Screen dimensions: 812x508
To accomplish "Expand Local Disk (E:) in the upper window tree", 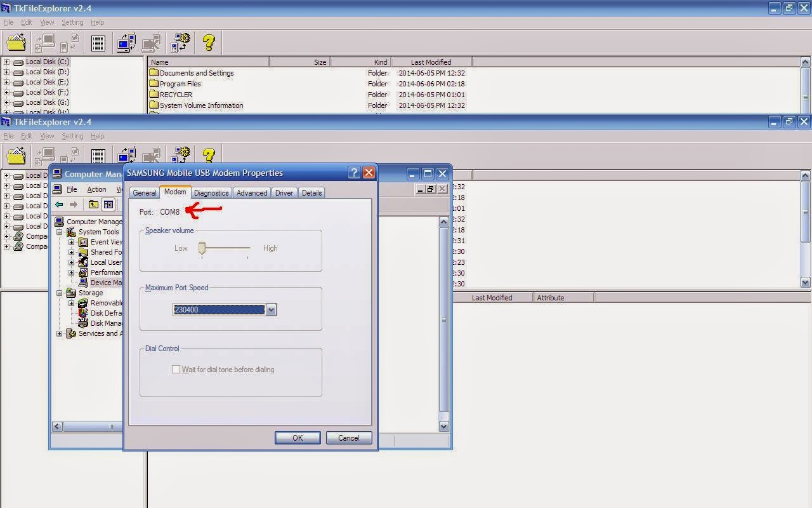I will coord(6,82).
